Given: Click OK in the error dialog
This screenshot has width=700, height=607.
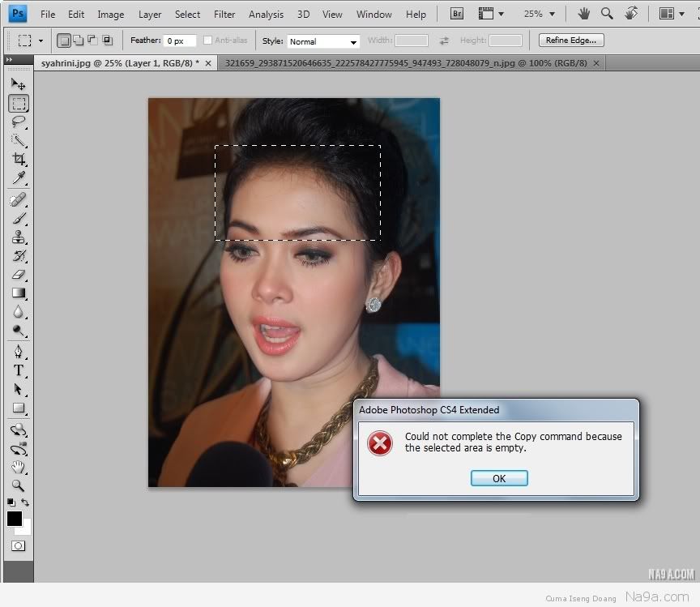Looking at the screenshot, I should coord(499,478).
